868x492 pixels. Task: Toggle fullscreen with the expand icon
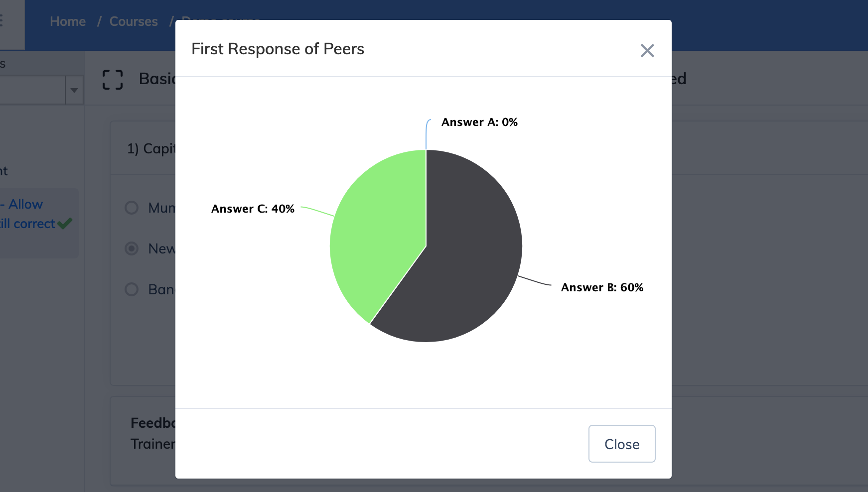pyautogui.click(x=113, y=79)
